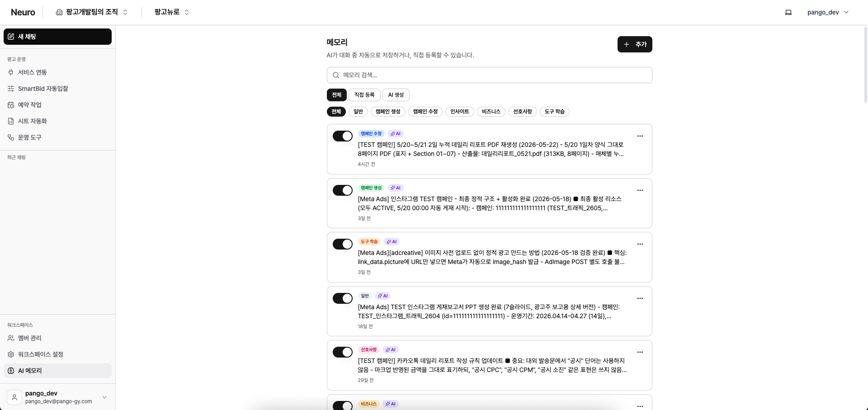Click the 도구 학습 tag on third memory
Screen dimensions: 868x410
click(x=369, y=242)
